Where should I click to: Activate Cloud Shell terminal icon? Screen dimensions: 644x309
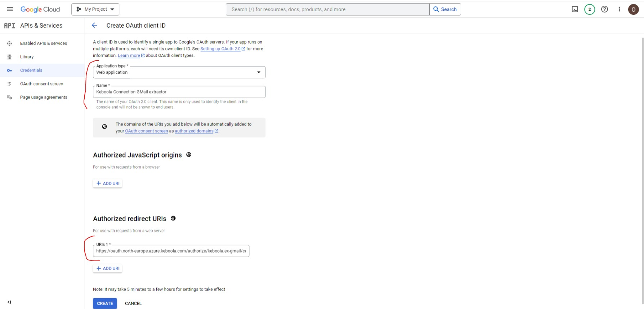tap(575, 9)
